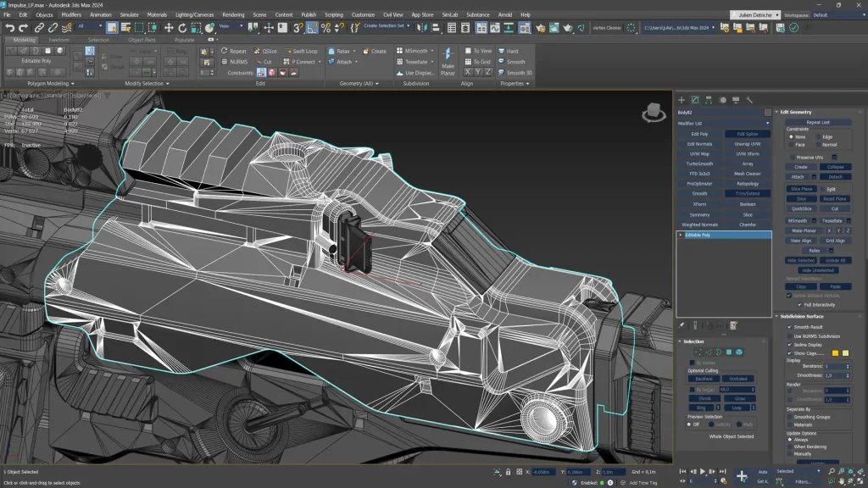This screenshot has width=868, height=488.
Task: Open the Modifier List dropdown
Action: [724, 123]
